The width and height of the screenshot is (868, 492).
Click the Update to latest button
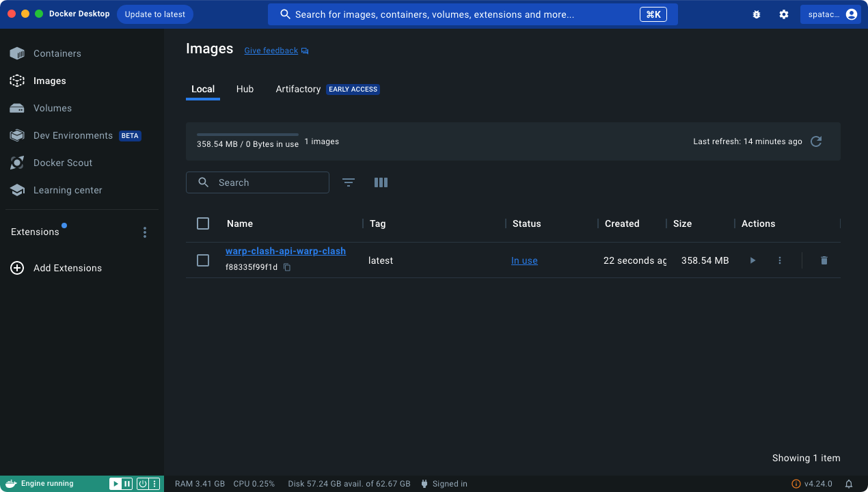tap(155, 14)
